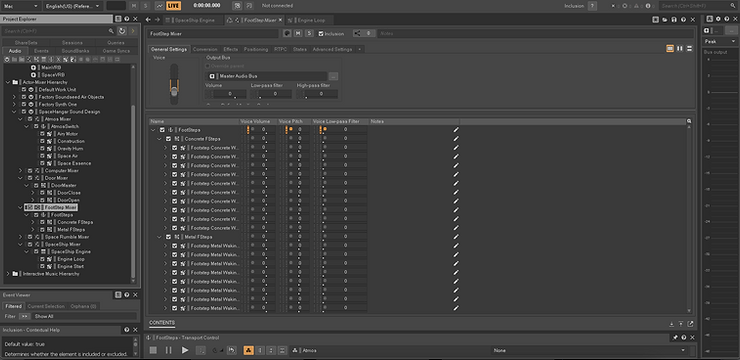
Task: Click the LIVE editing button
Action: tap(173, 6)
